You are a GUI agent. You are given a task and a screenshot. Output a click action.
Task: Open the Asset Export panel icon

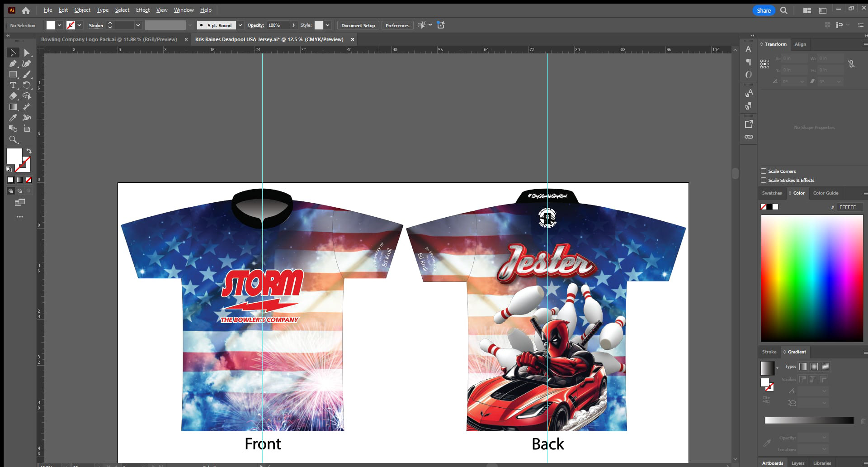coord(749,124)
